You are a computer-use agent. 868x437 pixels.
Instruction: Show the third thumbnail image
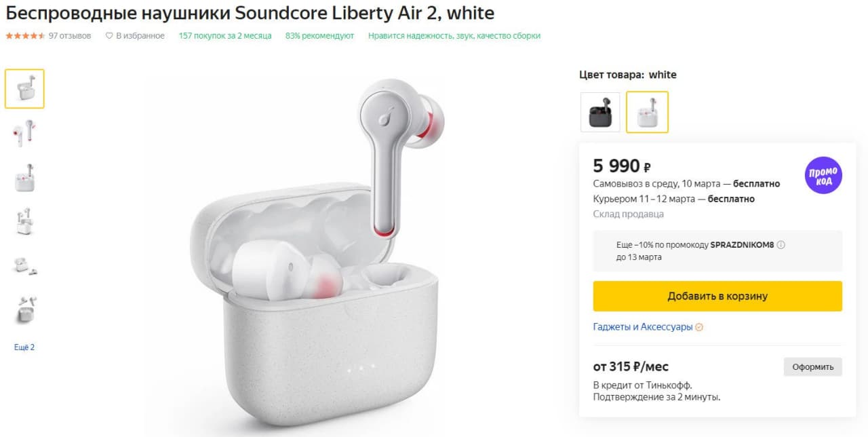[x=24, y=177]
